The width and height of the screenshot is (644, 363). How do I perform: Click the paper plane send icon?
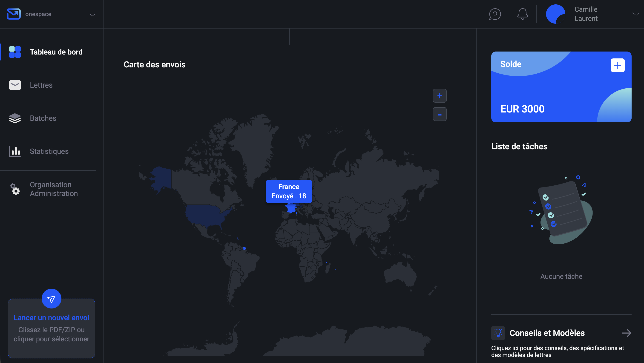tap(51, 299)
